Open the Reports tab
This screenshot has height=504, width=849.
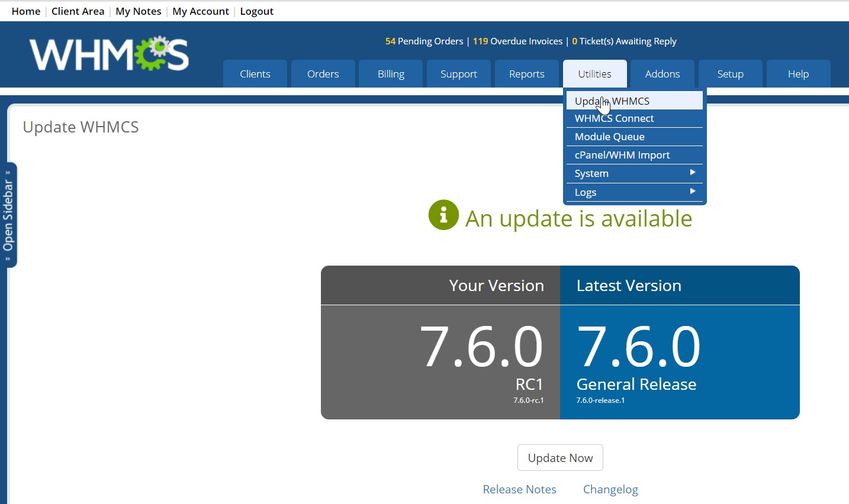527,74
